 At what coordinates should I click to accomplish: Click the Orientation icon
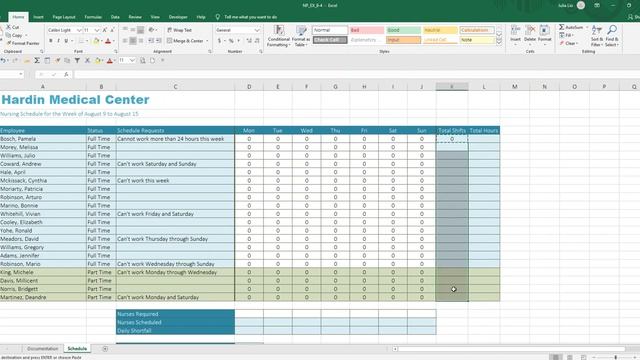point(151,30)
